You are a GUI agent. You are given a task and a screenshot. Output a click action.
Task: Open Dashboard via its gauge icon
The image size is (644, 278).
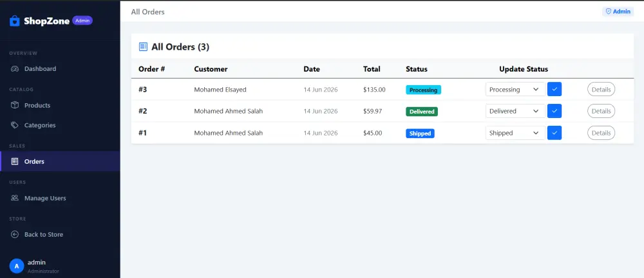click(15, 68)
